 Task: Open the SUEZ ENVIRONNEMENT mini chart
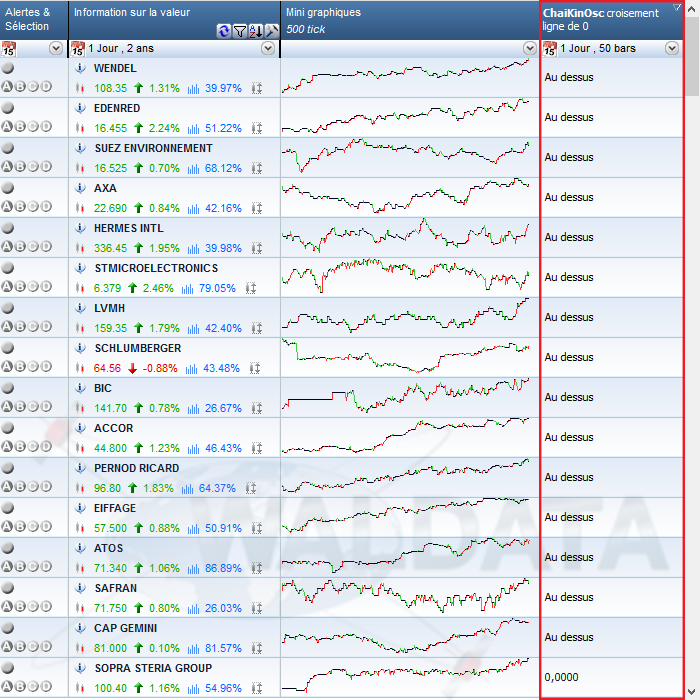[405, 156]
